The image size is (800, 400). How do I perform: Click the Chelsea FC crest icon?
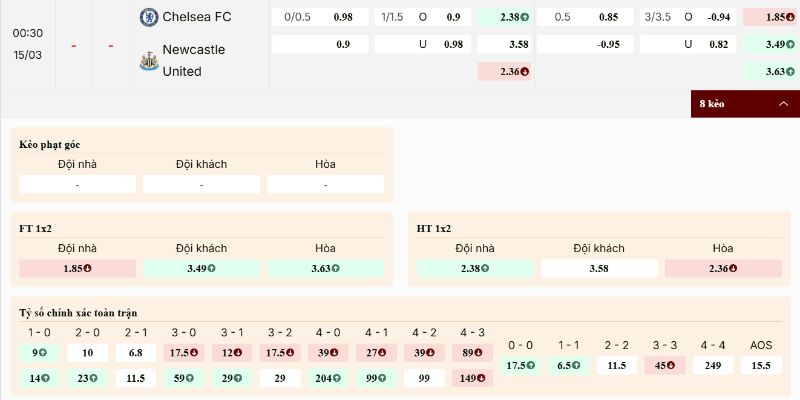point(148,16)
